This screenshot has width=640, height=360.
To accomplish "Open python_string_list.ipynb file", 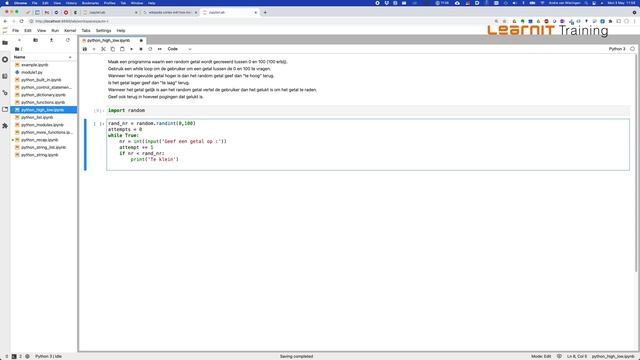I will [x=43, y=147].
